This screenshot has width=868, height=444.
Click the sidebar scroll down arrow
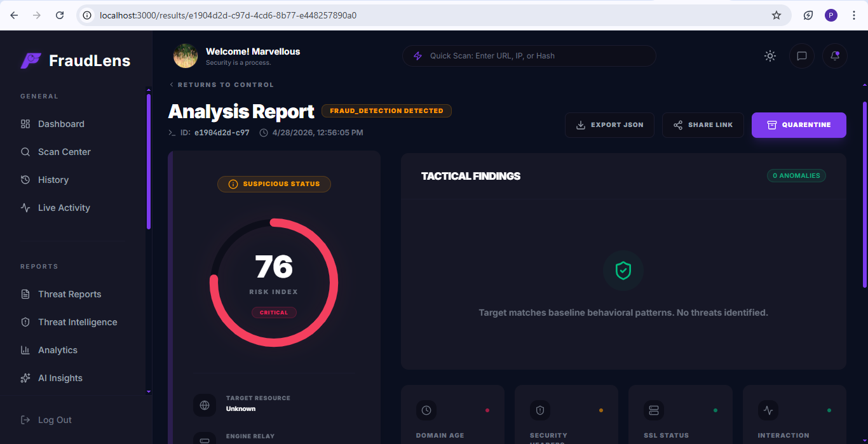(x=149, y=392)
